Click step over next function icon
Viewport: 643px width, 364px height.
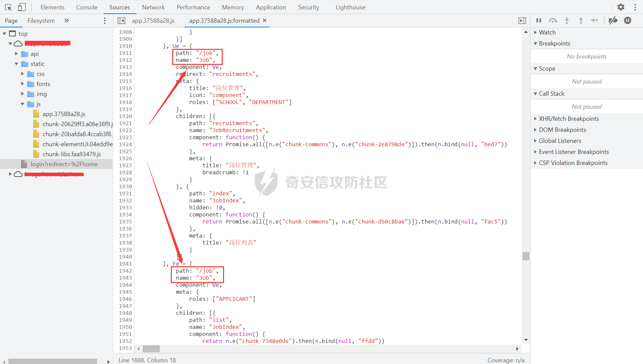point(553,20)
